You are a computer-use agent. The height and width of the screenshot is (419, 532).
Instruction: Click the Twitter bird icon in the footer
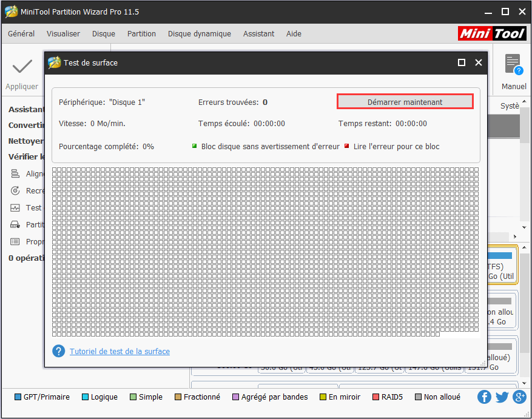pos(502,397)
